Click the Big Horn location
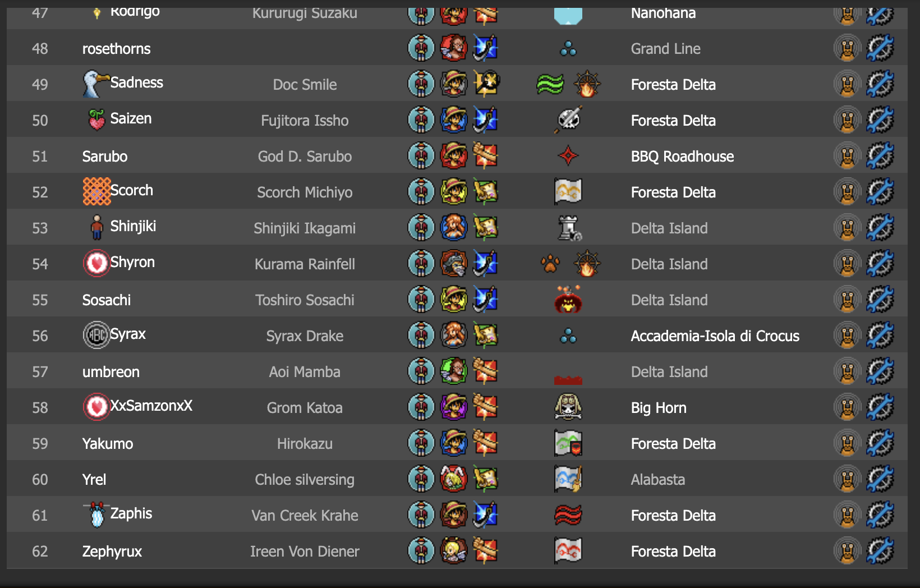 (659, 408)
